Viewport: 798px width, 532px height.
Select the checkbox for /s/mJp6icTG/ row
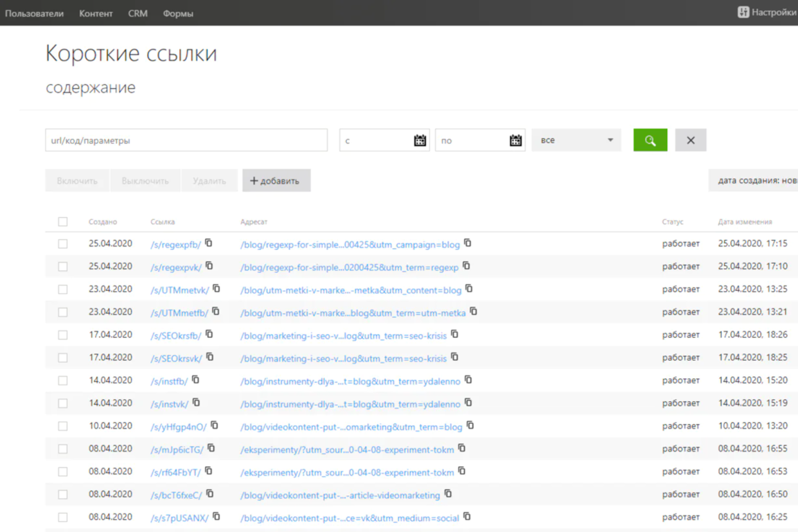click(x=63, y=449)
